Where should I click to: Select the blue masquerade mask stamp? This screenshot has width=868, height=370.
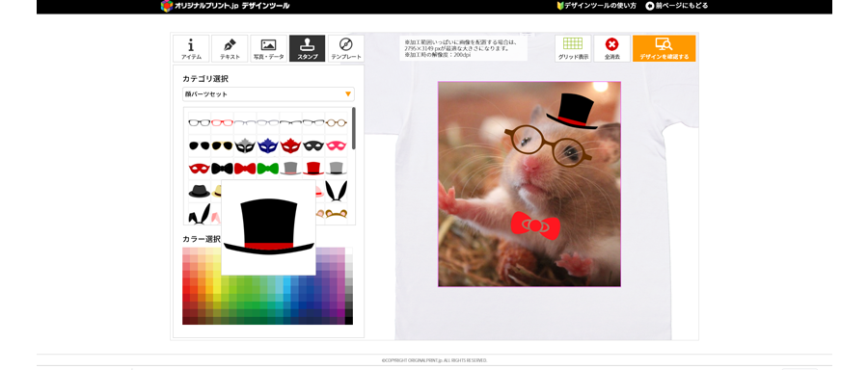(x=267, y=145)
